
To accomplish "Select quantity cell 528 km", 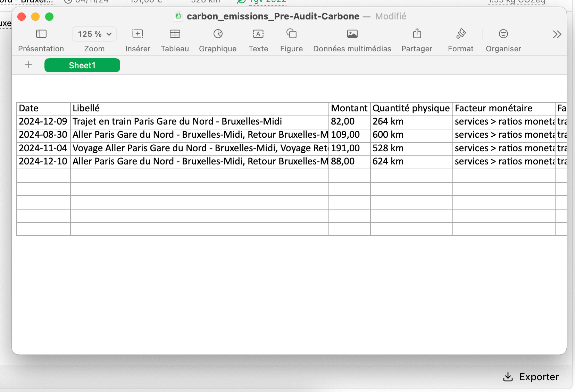I will [x=411, y=149].
